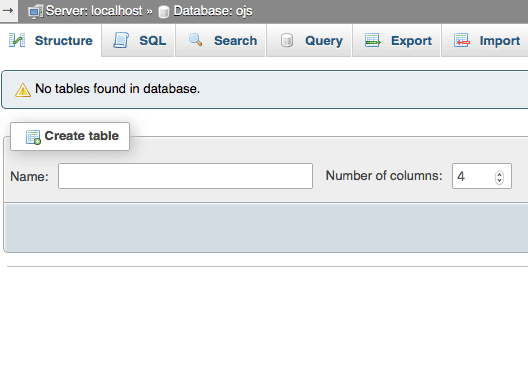Click the database cylinder icon in breadcrumb
The height and width of the screenshot is (366, 528).
164,12
